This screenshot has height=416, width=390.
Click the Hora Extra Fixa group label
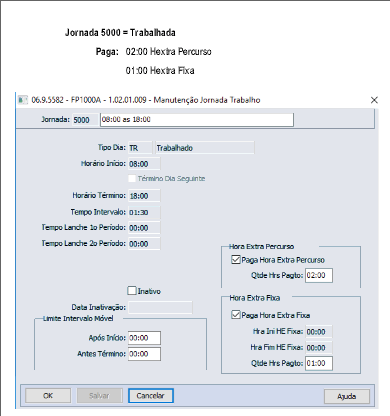(255, 298)
